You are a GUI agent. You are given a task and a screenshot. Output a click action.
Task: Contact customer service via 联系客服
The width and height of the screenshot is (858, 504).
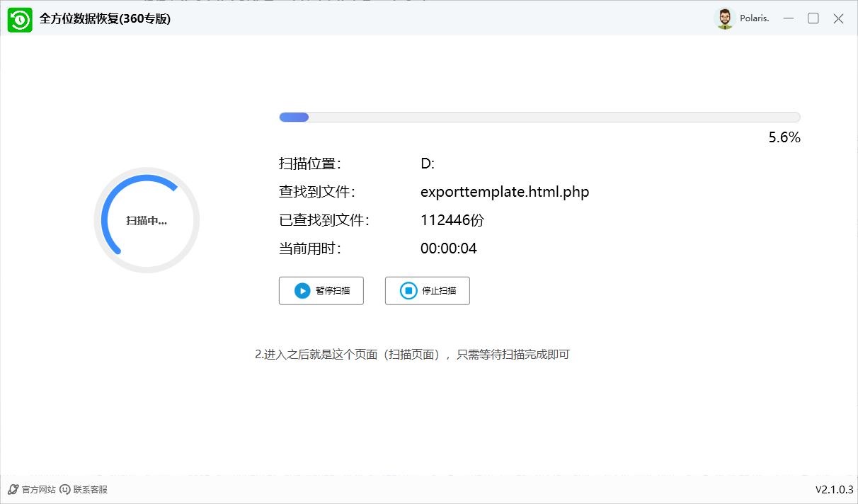pyautogui.click(x=90, y=488)
